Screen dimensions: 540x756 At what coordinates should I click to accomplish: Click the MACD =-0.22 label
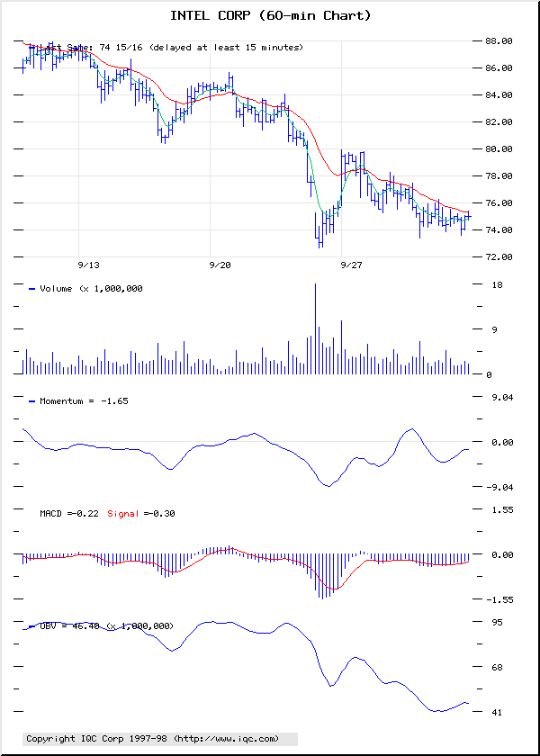(69, 514)
